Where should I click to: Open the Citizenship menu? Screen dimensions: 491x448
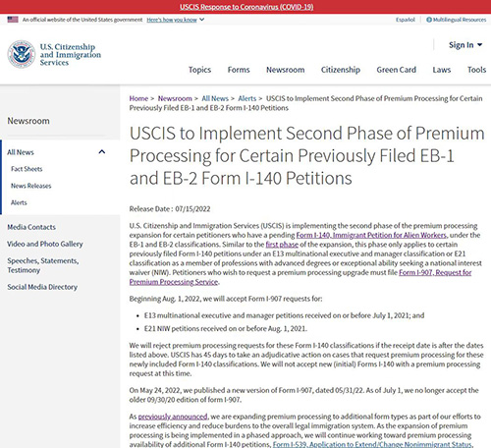(341, 70)
